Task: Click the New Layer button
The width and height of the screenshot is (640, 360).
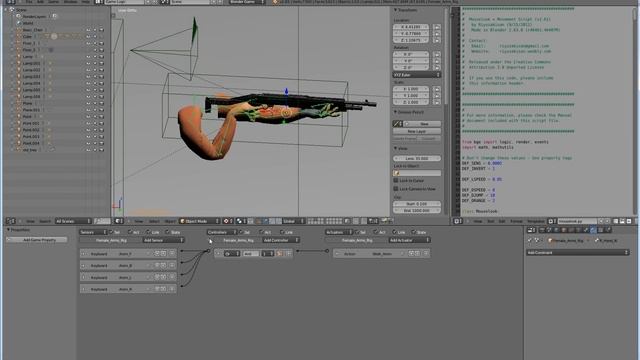Action: 417,131
